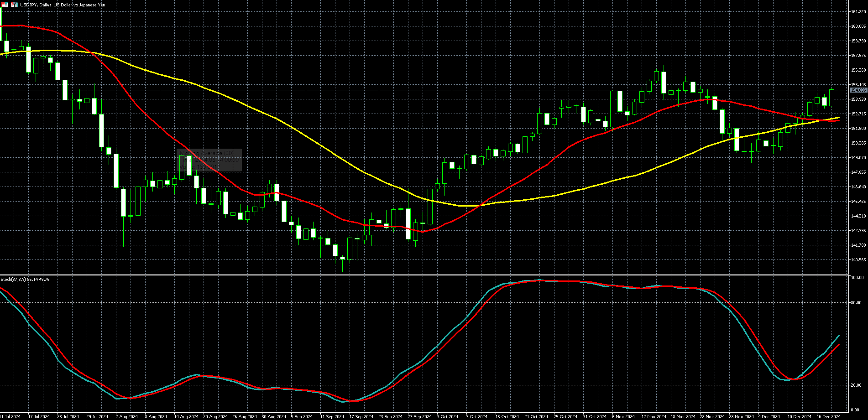868x420 pixels.
Task: Click the 2 Aug 2024 date label
Action: click(x=126, y=416)
